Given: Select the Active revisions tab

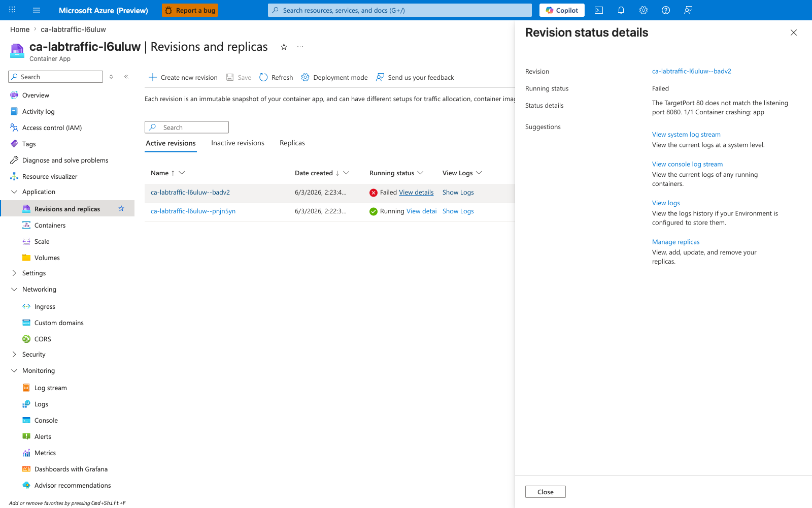Looking at the screenshot, I should click(171, 143).
